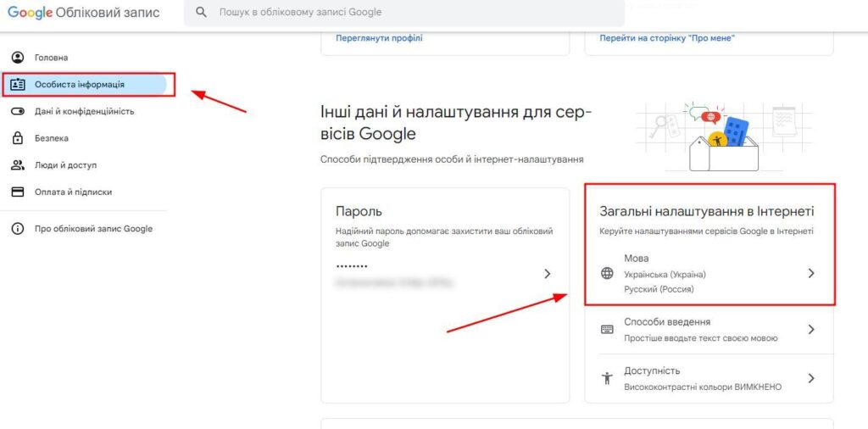This screenshot has width=868, height=429.
Task: Open Перейти на сторінку "Про мене" link
Action: point(667,38)
